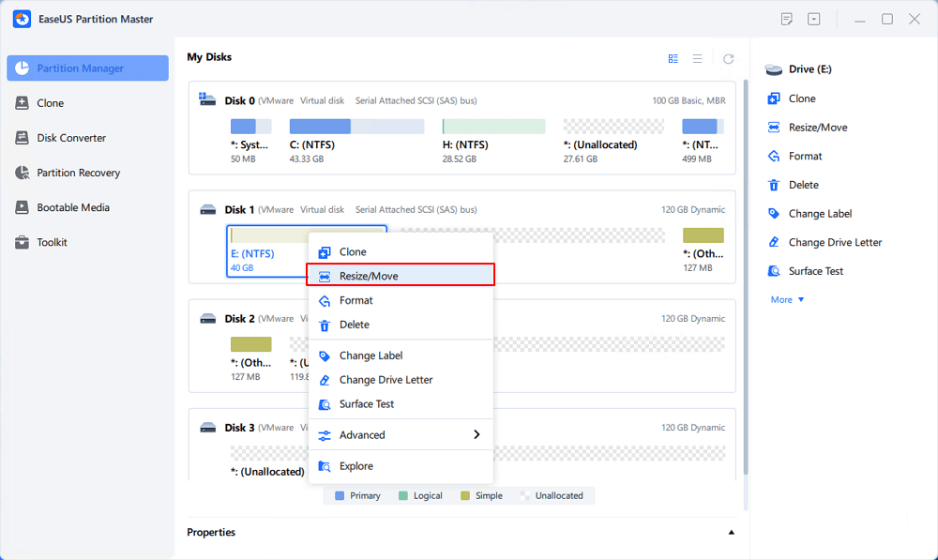
Task: Open Bootable Media in sidebar
Action: (73, 207)
